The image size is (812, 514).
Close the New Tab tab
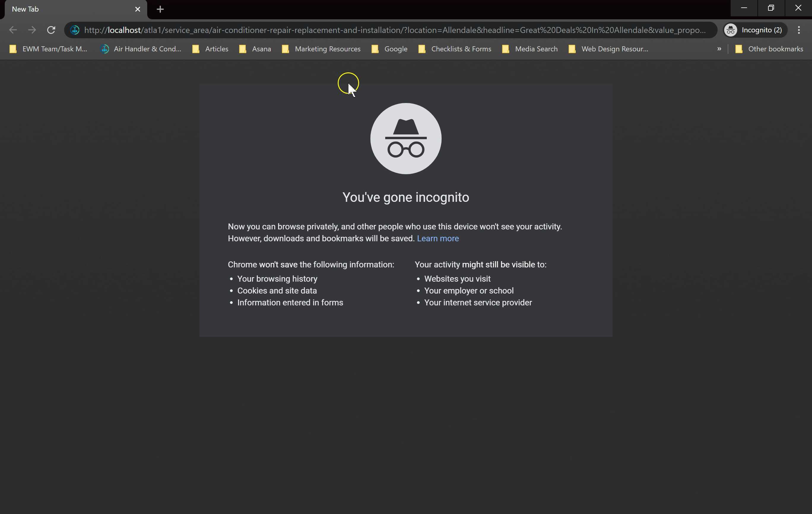(138, 9)
